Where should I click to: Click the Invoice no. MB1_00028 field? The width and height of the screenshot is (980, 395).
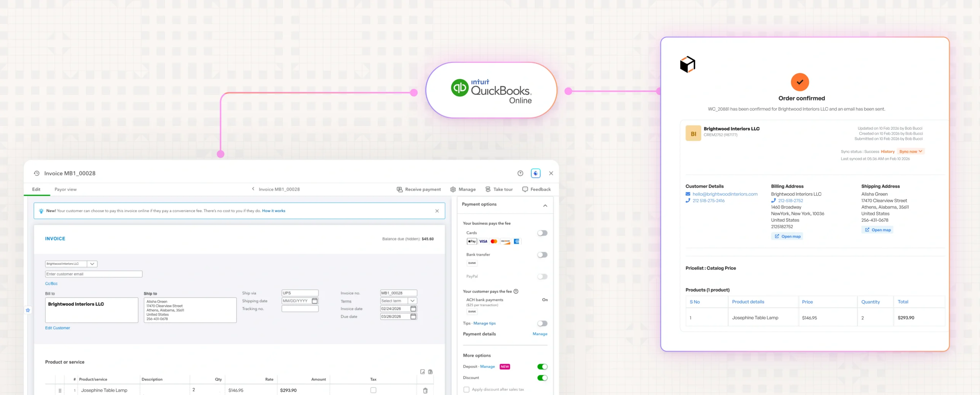click(399, 293)
